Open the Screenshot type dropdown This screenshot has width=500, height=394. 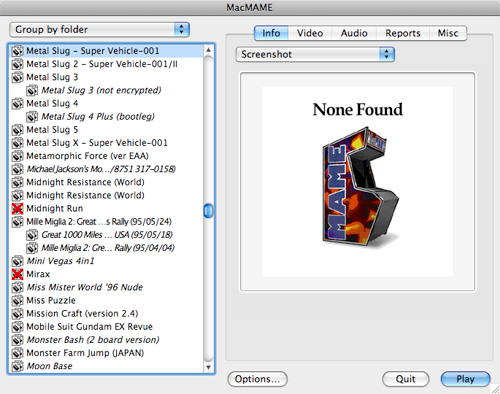tap(315, 54)
